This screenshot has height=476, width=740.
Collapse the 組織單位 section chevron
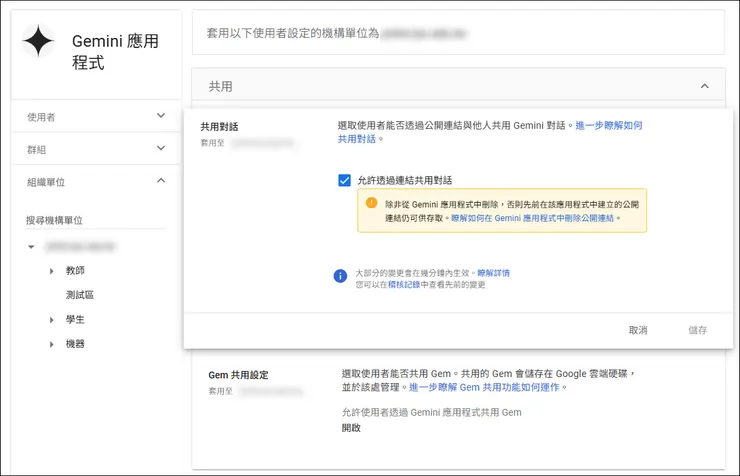click(x=161, y=181)
